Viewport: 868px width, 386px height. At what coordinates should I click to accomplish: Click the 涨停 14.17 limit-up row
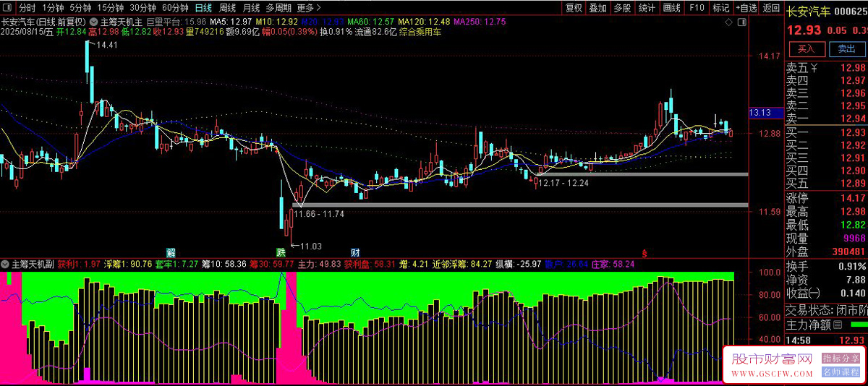827,198
